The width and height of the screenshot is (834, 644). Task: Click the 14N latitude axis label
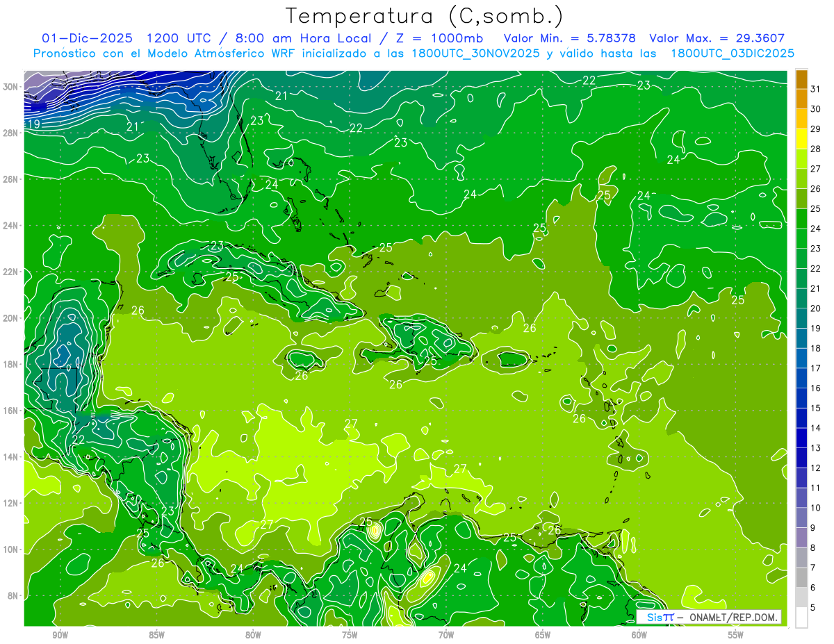10,456
